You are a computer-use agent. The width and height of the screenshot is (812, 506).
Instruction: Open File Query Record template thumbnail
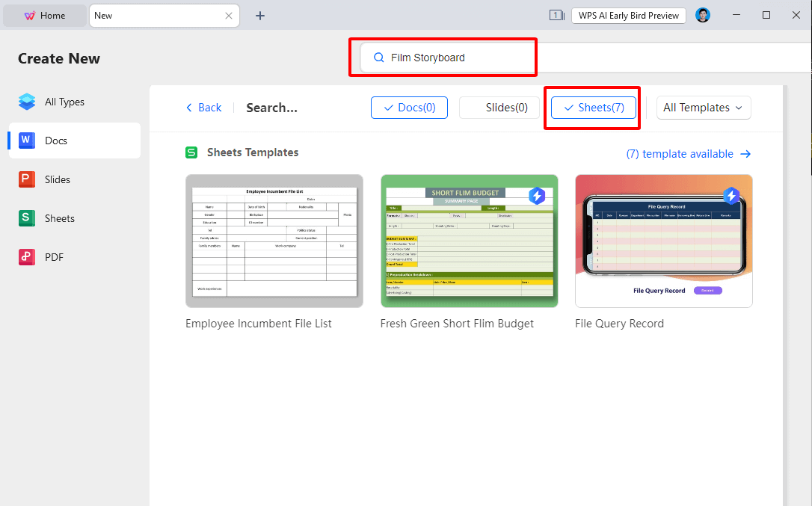point(664,241)
